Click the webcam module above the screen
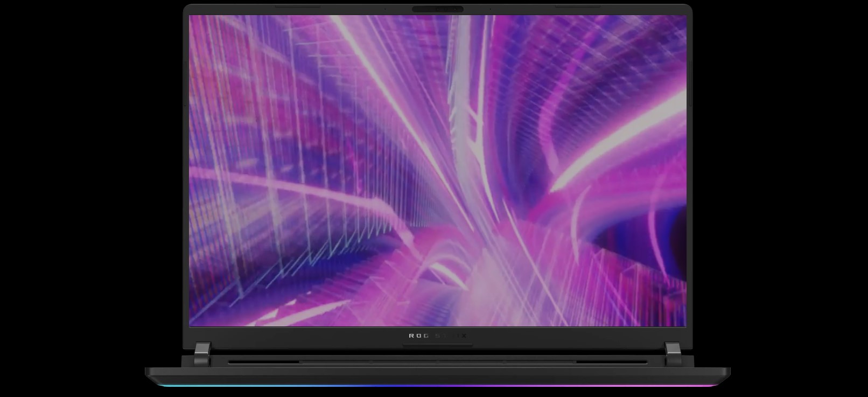 click(437, 9)
